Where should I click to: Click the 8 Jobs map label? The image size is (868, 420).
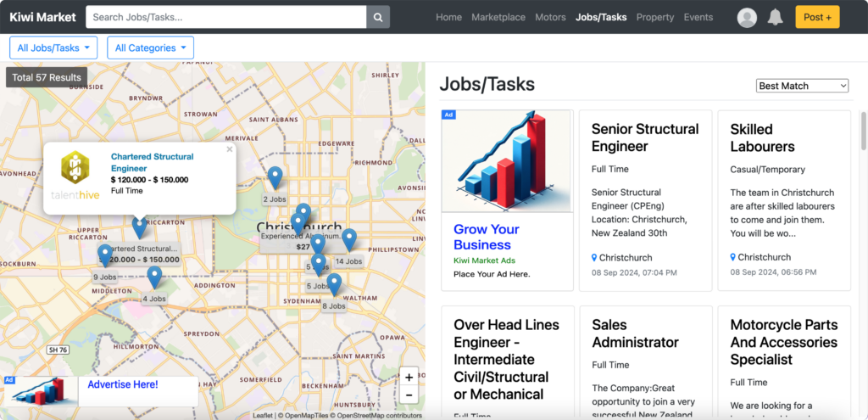[x=334, y=305]
